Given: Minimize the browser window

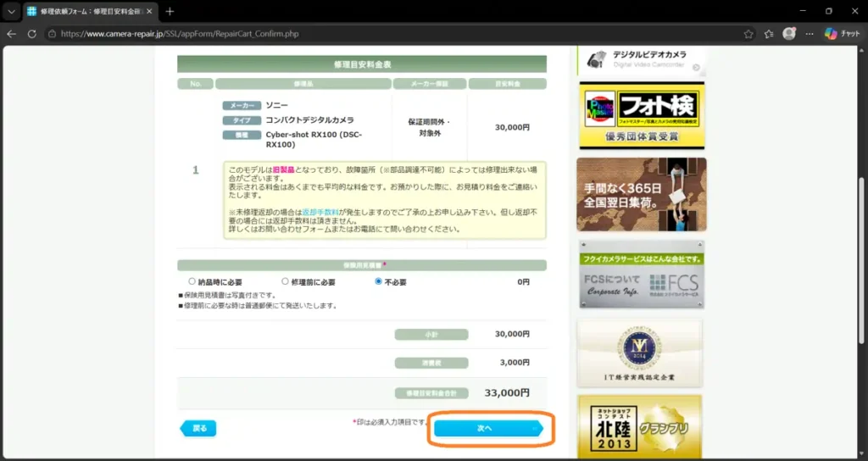Looking at the screenshot, I should 803,11.
